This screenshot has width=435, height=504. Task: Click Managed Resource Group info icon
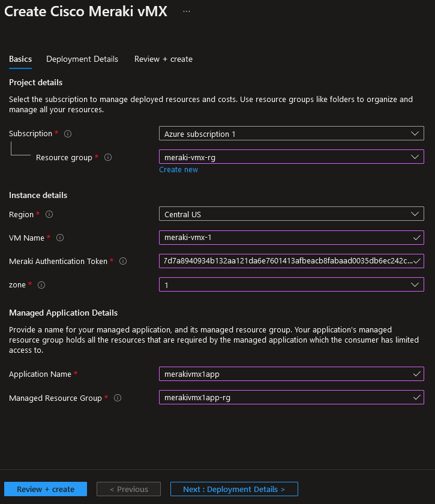coord(118,398)
